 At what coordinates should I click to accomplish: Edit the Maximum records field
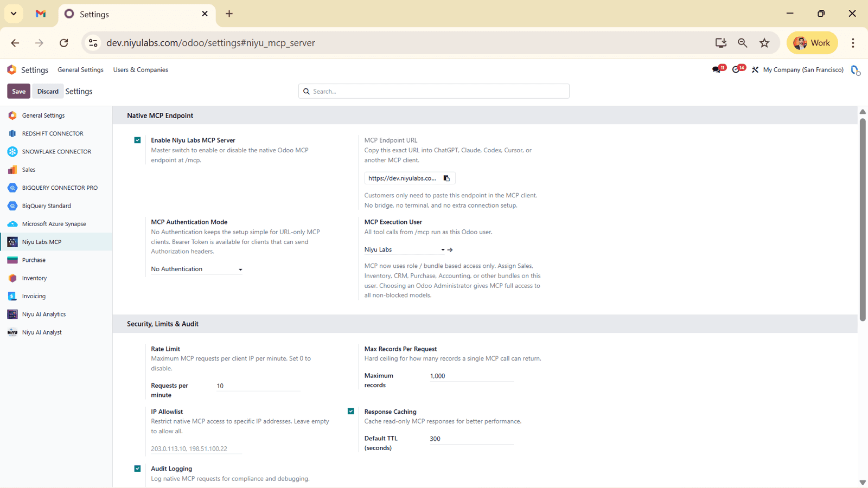pos(471,376)
